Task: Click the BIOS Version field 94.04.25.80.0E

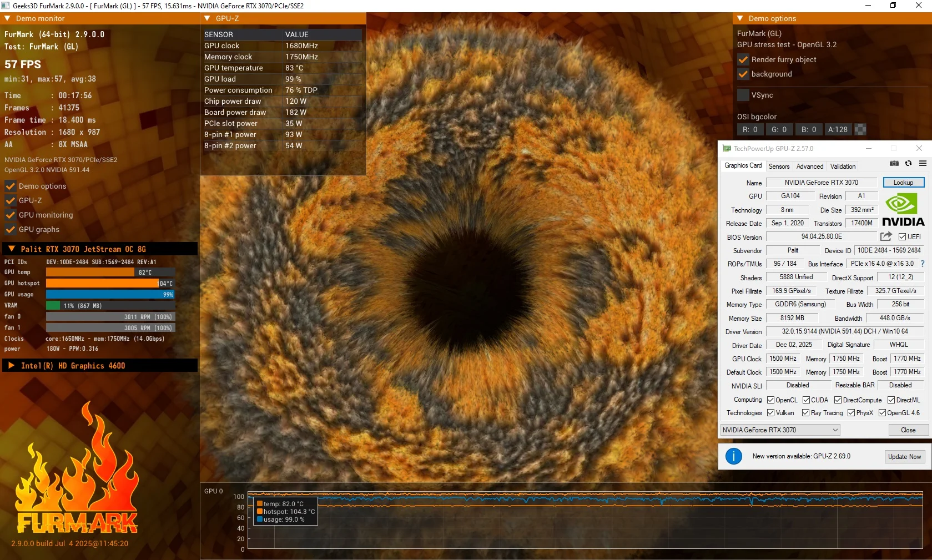Action: [822, 237]
